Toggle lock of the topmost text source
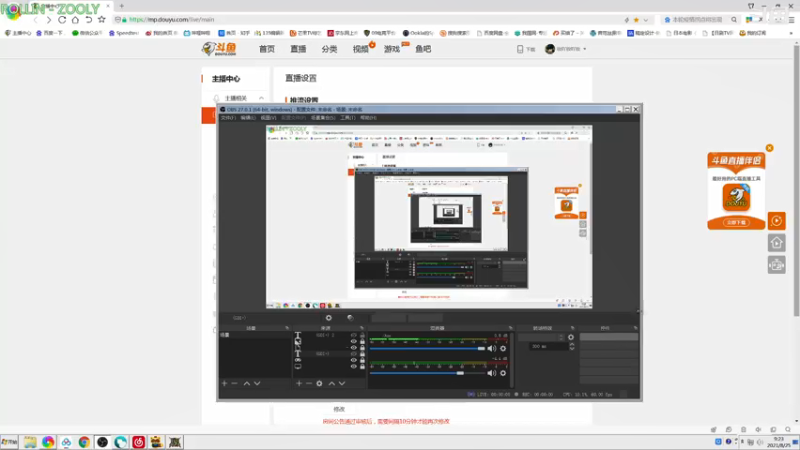800x450 pixels. (363, 335)
